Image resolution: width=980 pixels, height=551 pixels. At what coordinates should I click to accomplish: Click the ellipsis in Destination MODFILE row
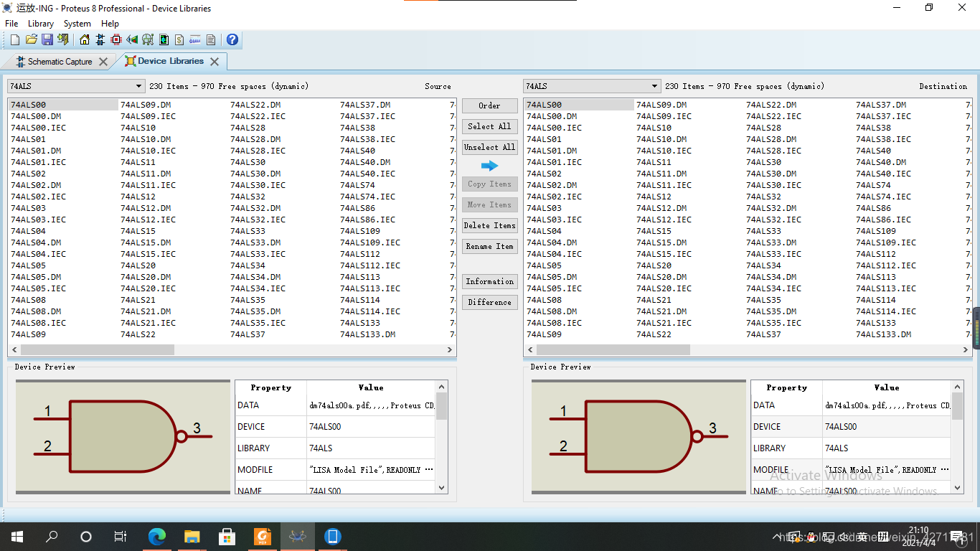pyautogui.click(x=945, y=469)
